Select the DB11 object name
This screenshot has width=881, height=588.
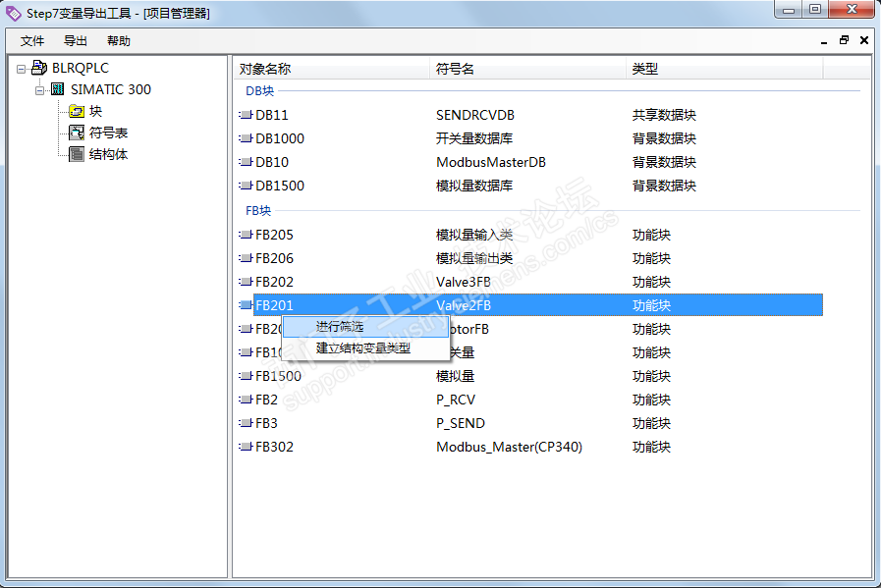click(272, 115)
